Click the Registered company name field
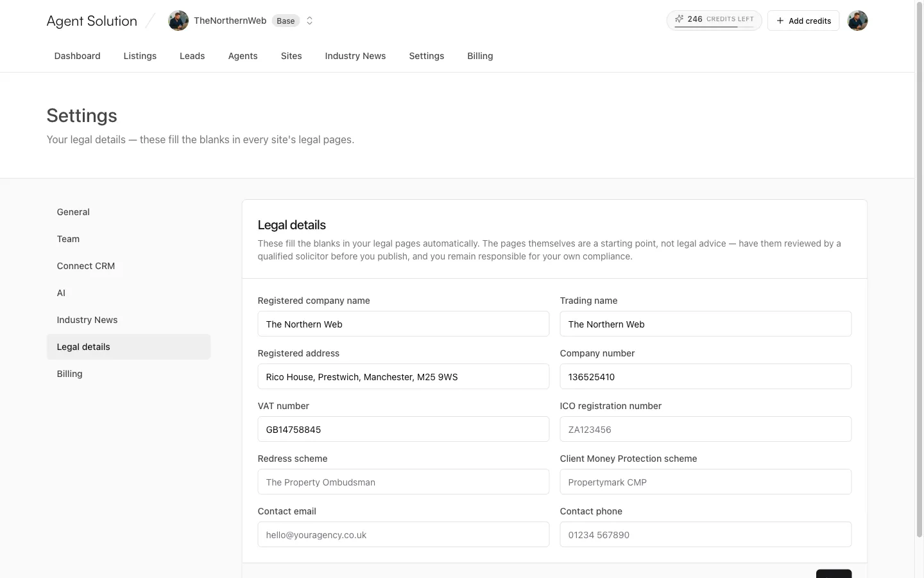The image size is (924, 578). pyautogui.click(x=404, y=324)
